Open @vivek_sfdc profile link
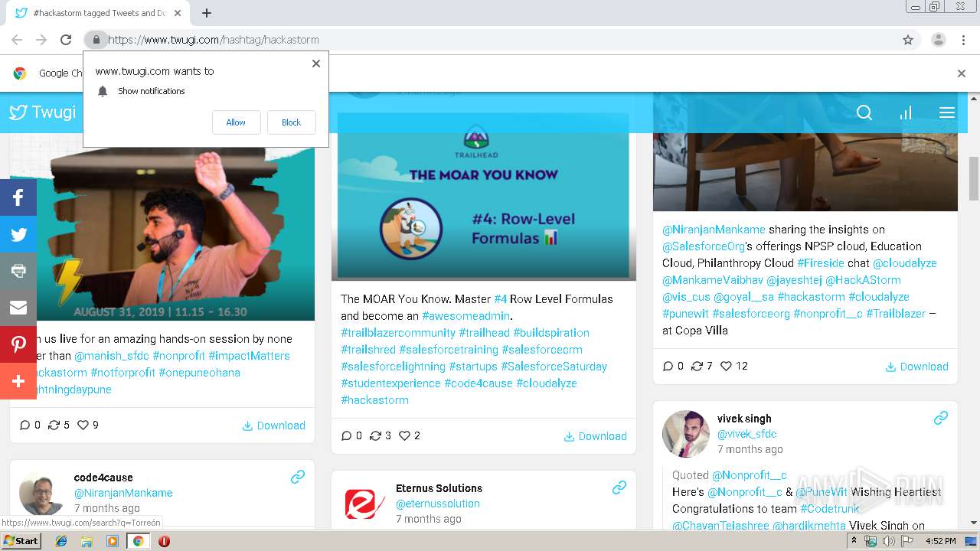This screenshot has height=551, width=980. (x=747, y=434)
